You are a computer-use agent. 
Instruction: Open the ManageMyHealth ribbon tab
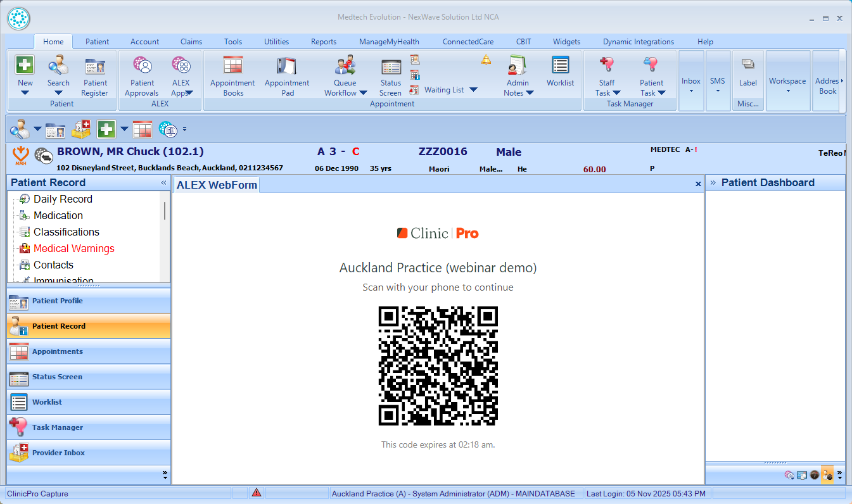(x=389, y=42)
